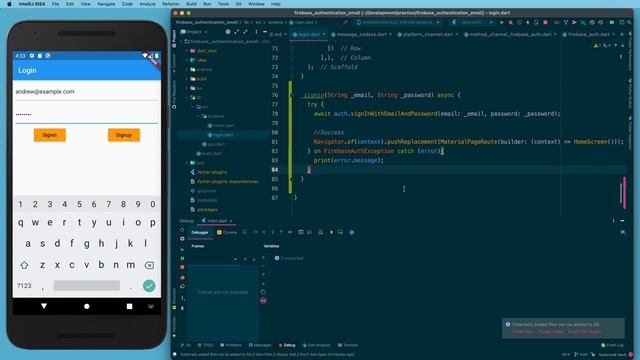Viewport: 640px width, 360px height.
Task: Click the Git branch icon in the top toolbar
Action: click(x=566, y=22)
